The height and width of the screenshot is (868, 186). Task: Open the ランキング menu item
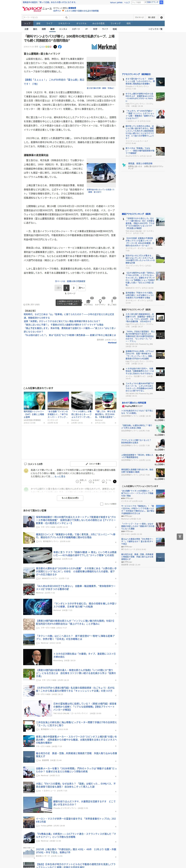(x=115, y=24)
